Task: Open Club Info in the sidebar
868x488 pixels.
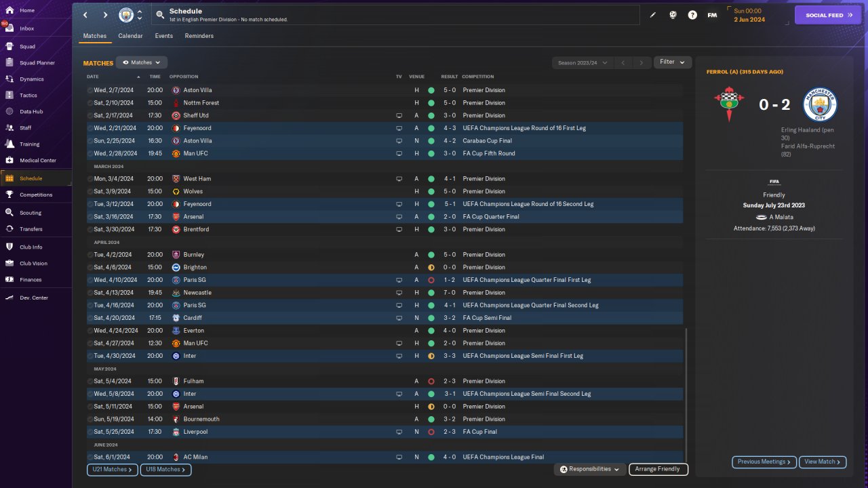Action: [x=31, y=247]
